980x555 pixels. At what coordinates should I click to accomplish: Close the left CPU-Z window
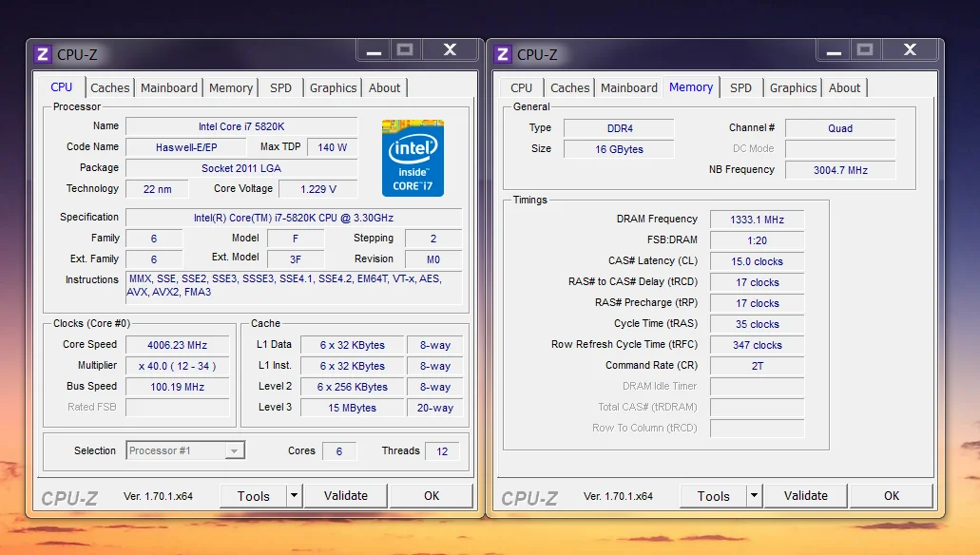click(x=450, y=50)
